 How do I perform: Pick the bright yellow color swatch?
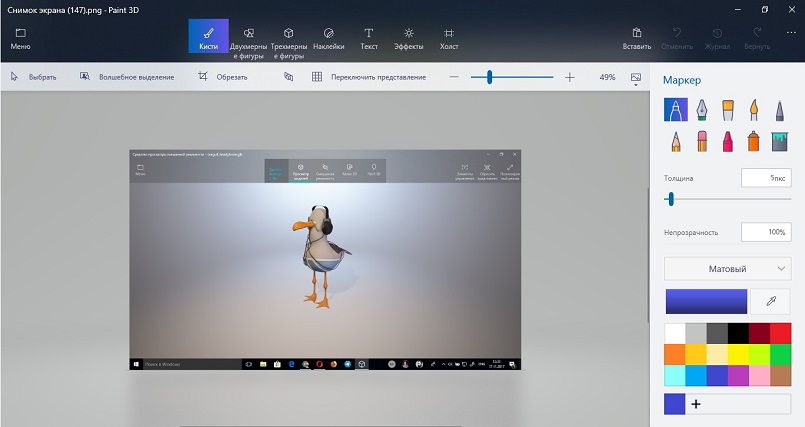point(738,354)
